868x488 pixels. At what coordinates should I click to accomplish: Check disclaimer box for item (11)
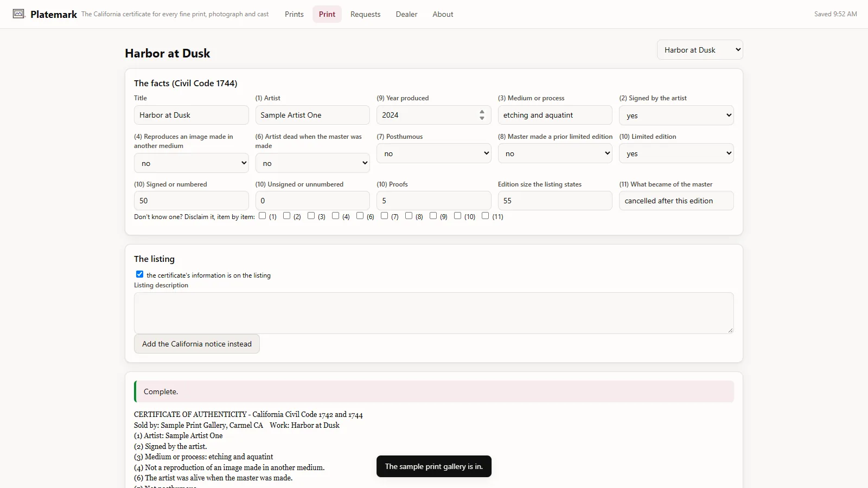(486, 216)
